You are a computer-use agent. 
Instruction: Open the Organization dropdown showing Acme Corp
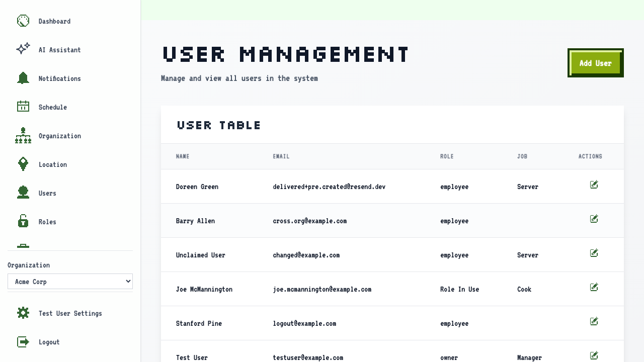click(x=70, y=282)
